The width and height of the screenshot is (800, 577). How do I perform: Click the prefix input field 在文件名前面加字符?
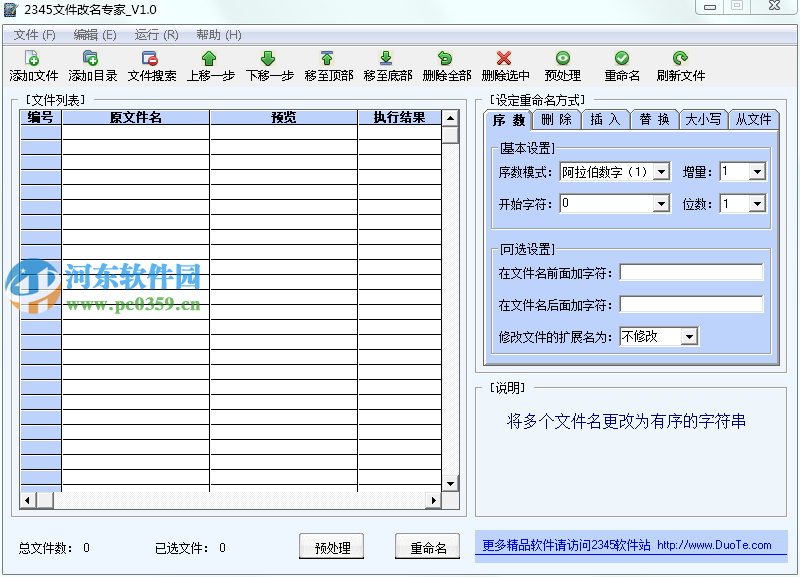tap(691, 271)
